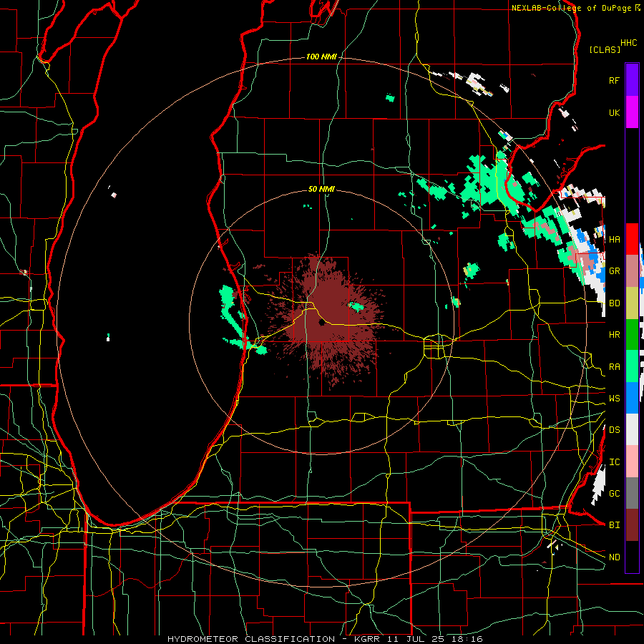Screen dimensions: 644x644
Task: Click the [CLAS] label
Action: tap(605, 49)
